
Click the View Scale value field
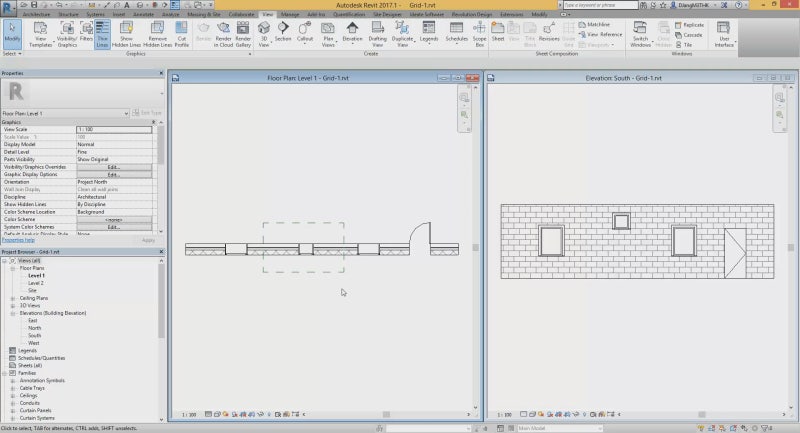pyautogui.click(x=114, y=130)
